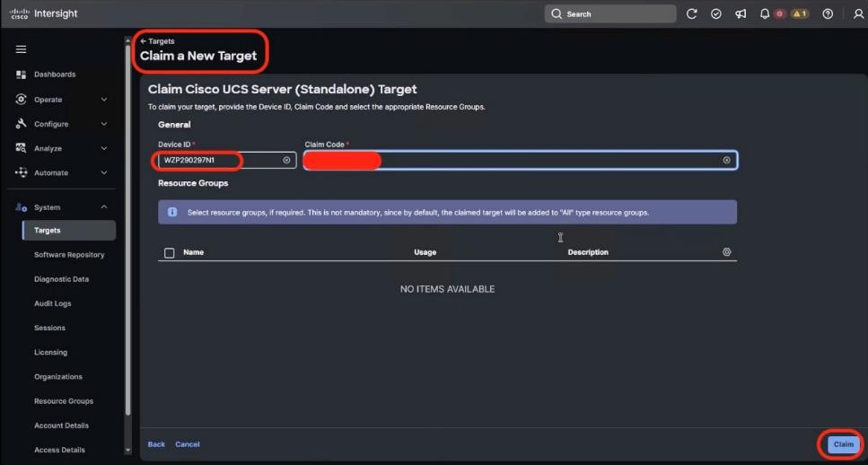Click the Automate sidebar icon
This screenshot has width=868, height=465.
pyautogui.click(x=21, y=172)
